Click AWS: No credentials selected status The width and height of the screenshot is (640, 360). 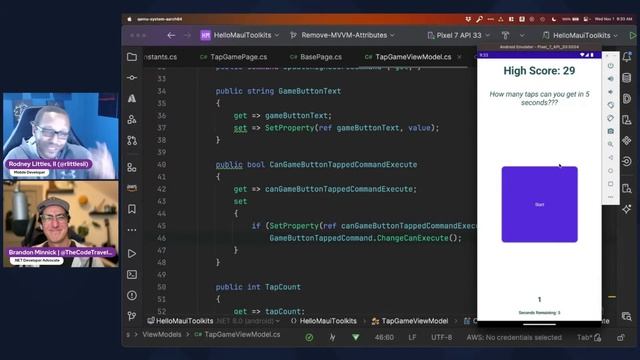click(514, 338)
